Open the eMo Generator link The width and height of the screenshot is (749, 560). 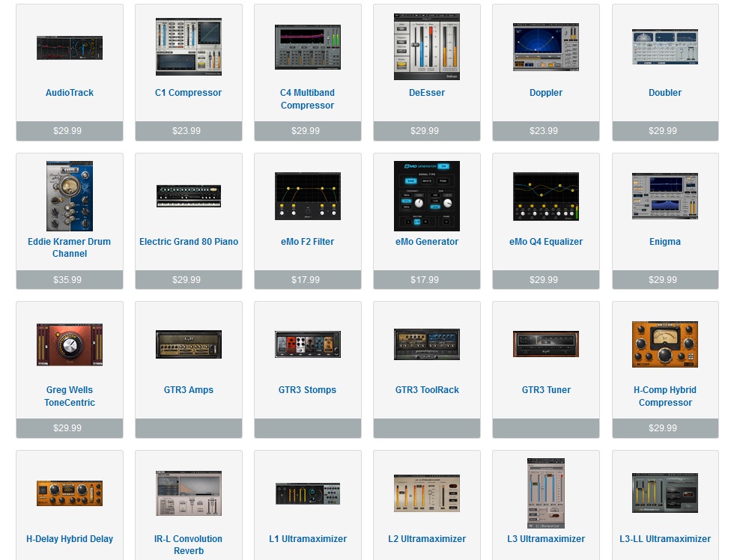coord(427,242)
